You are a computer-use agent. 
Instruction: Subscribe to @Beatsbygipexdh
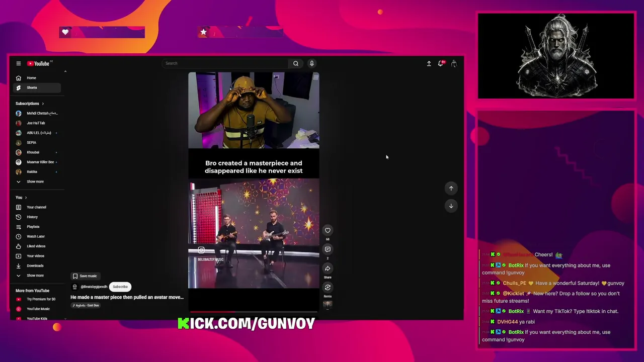point(120,287)
